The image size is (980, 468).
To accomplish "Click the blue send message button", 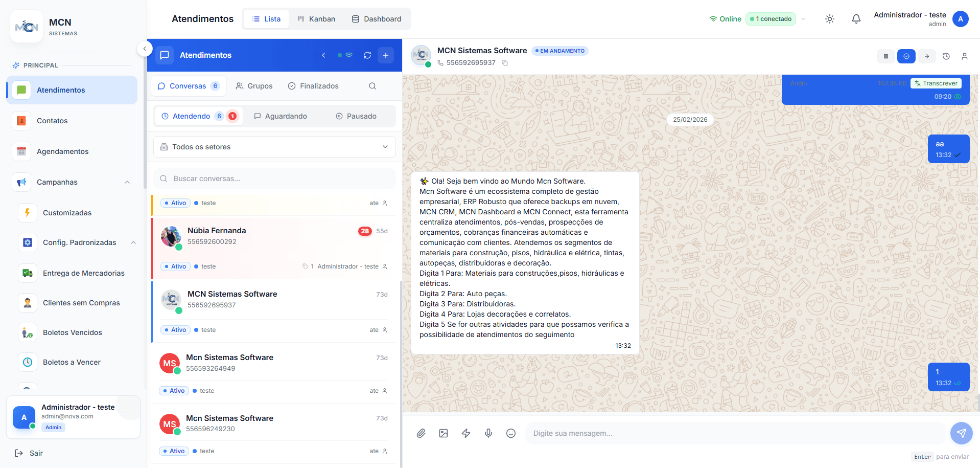I will coord(961,433).
